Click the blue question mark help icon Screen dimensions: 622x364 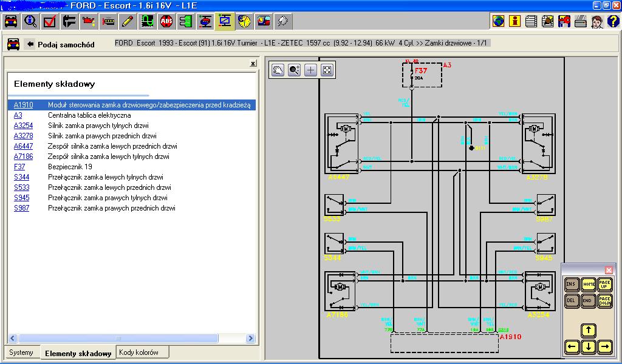click(613, 21)
